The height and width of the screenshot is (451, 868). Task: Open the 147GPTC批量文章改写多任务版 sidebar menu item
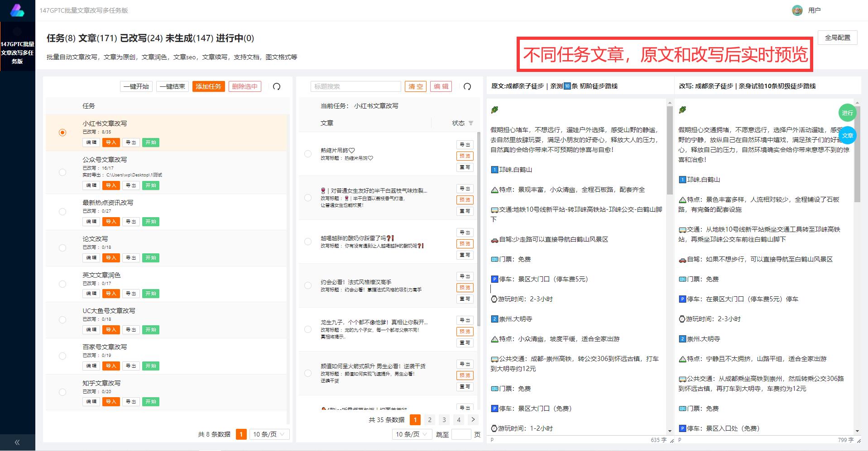pyautogui.click(x=17, y=52)
